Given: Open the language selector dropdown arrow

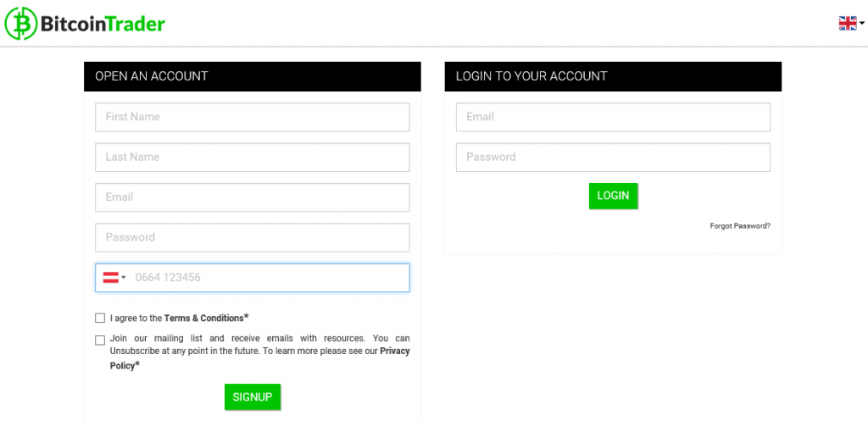Looking at the screenshot, I should [862, 24].
